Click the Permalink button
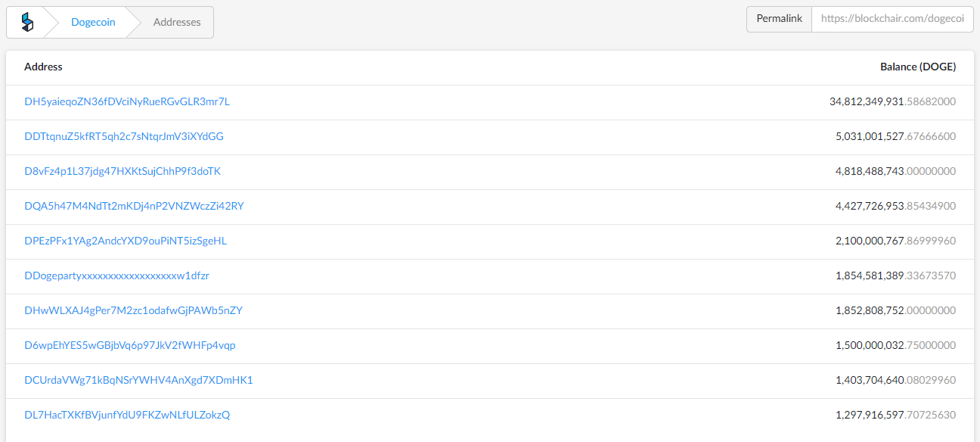 779,19
